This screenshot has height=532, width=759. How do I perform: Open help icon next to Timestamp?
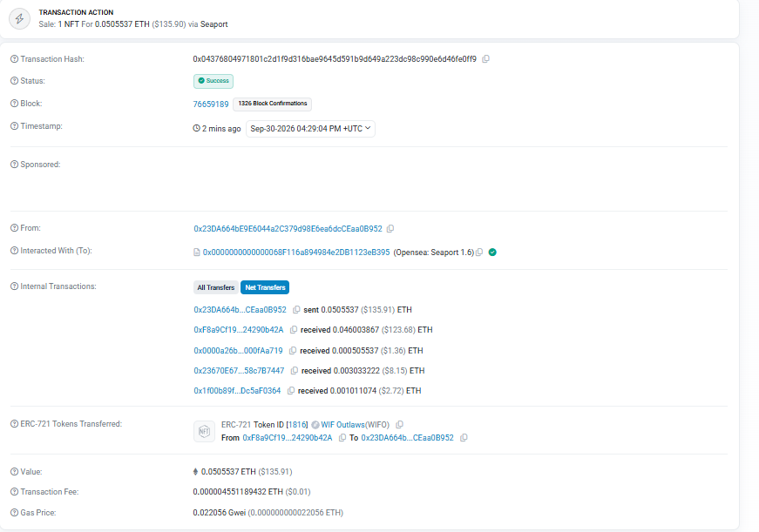pos(15,126)
